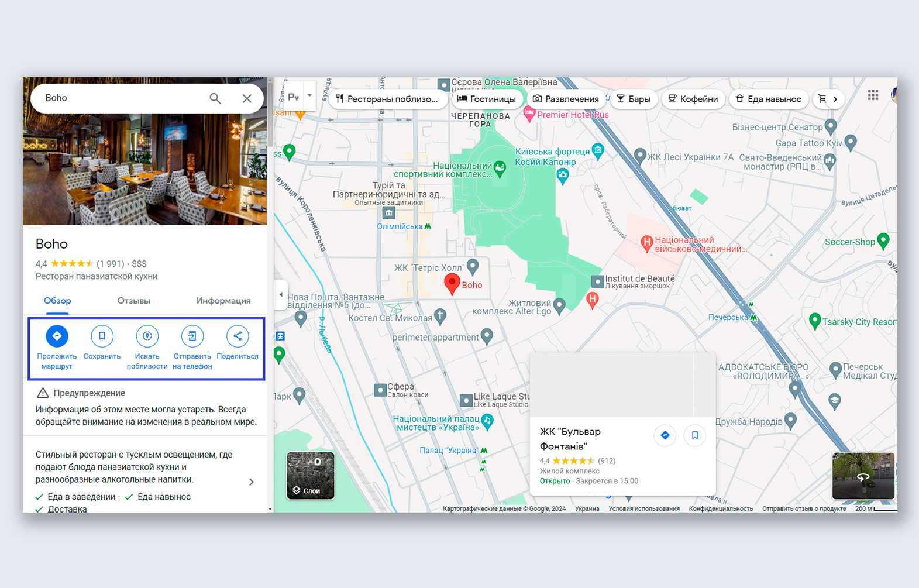Viewport: 919px width, 588px height.
Task: Open the Слои layers thumbnail
Action: [311, 476]
